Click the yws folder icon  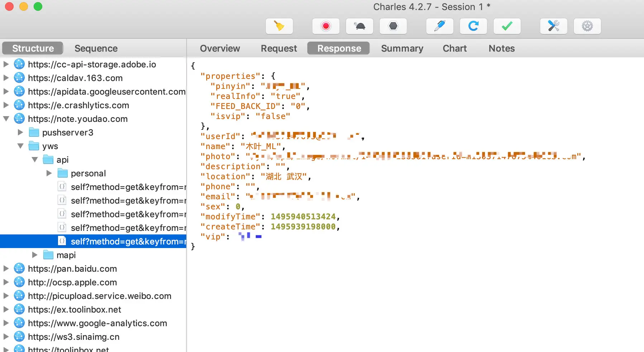pos(34,146)
